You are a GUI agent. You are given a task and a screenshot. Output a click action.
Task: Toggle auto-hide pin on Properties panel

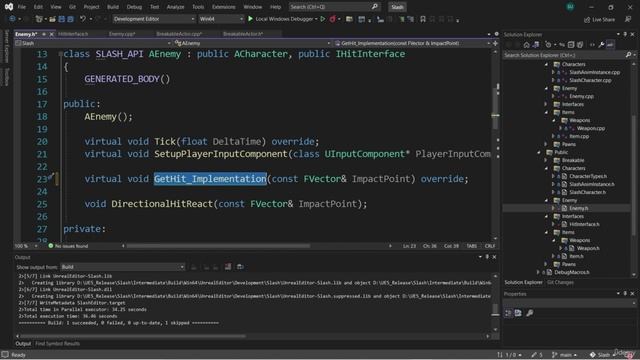point(625,293)
